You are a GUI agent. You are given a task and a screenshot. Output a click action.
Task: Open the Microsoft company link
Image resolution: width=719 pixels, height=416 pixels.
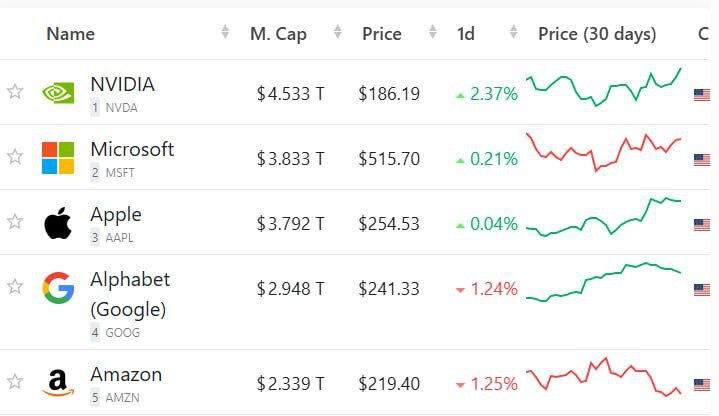pyautogui.click(x=132, y=149)
